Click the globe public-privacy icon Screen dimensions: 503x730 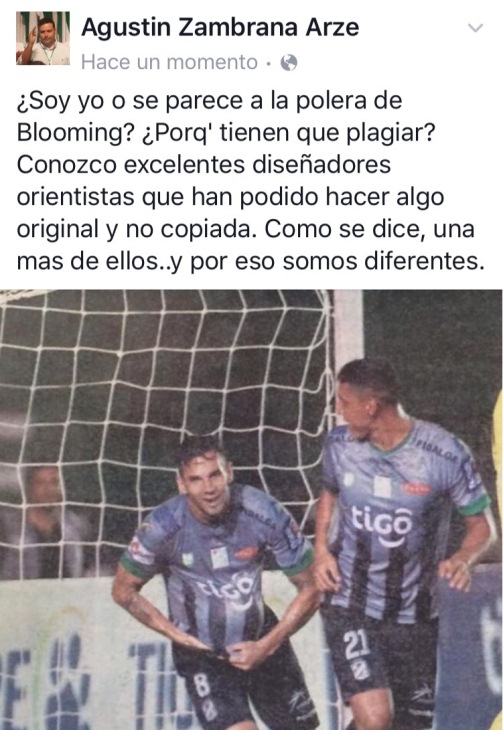pos(289,62)
